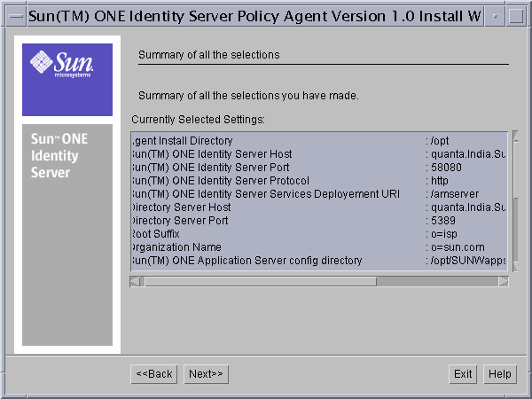Select the 'ONE Identity Server Protocol' row
Screen dimensions: 532x399
(x=319, y=181)
